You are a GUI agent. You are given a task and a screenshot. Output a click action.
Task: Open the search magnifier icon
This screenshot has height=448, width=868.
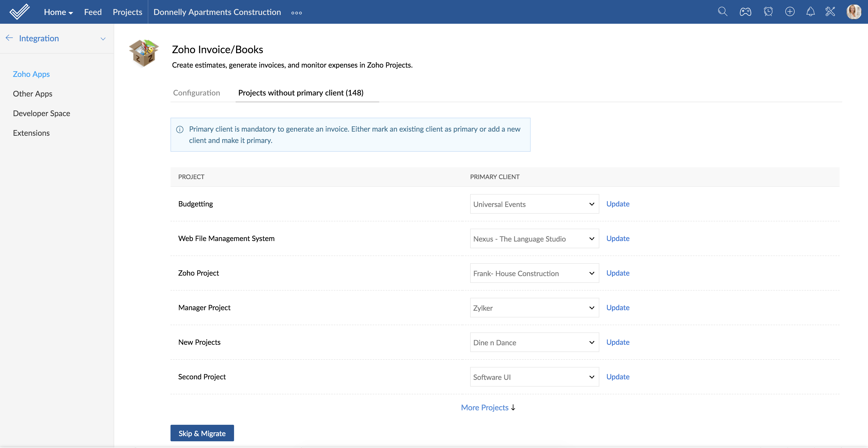pos(723,12)
